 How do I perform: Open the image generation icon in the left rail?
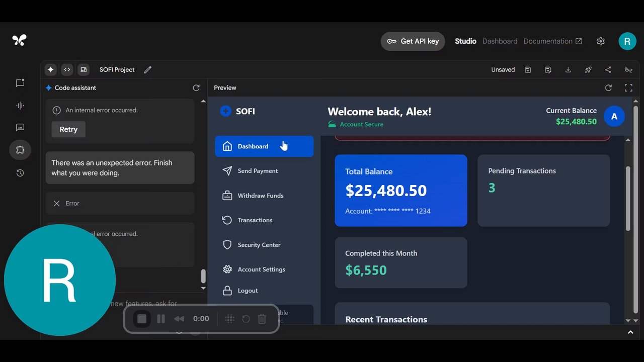(x=20, y=128)
